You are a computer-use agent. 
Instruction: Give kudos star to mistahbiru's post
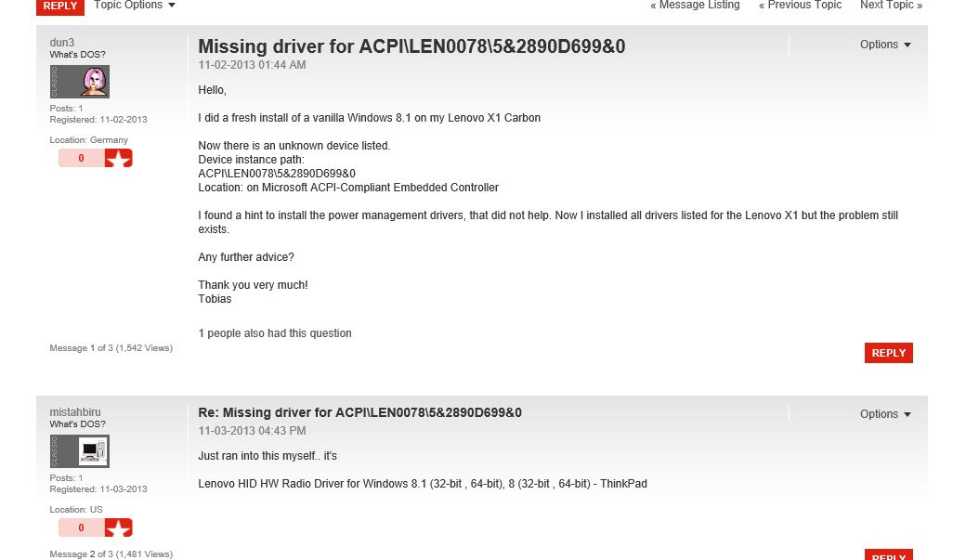(x=118, y=528)
